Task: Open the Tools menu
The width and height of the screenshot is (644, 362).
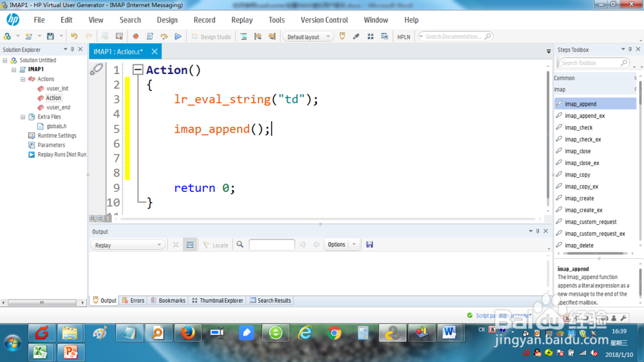Action: (x=276, y=20)
